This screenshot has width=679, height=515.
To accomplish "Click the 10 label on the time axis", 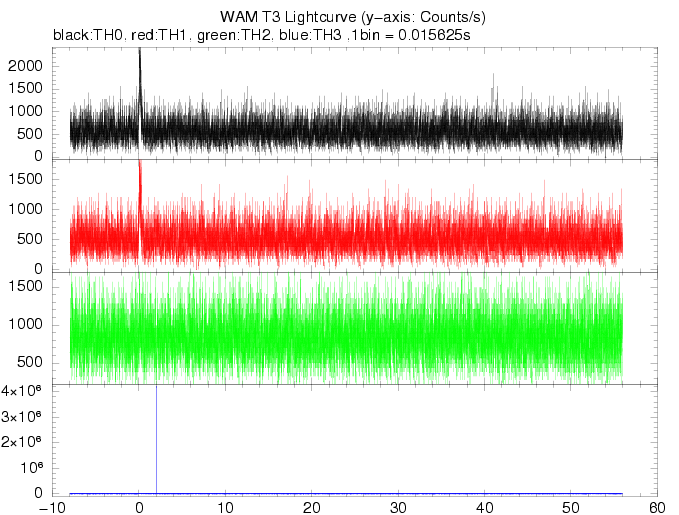I will 225,508.
